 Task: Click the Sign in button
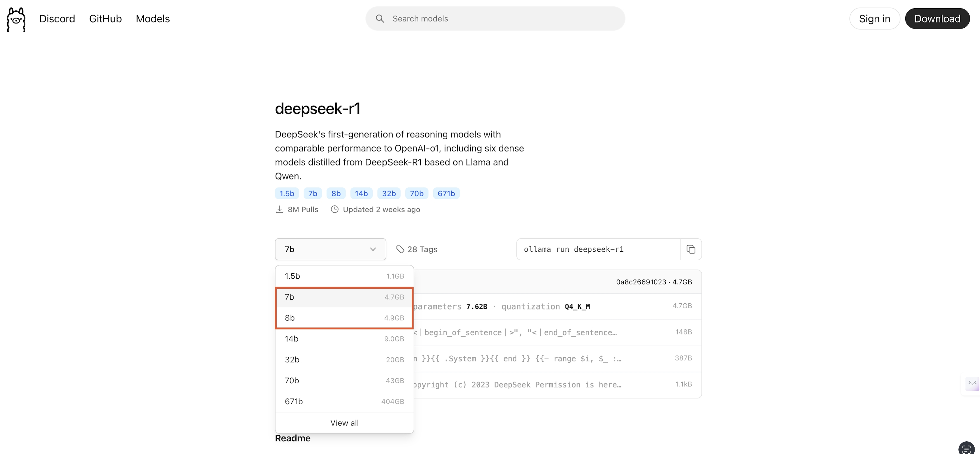874,19
